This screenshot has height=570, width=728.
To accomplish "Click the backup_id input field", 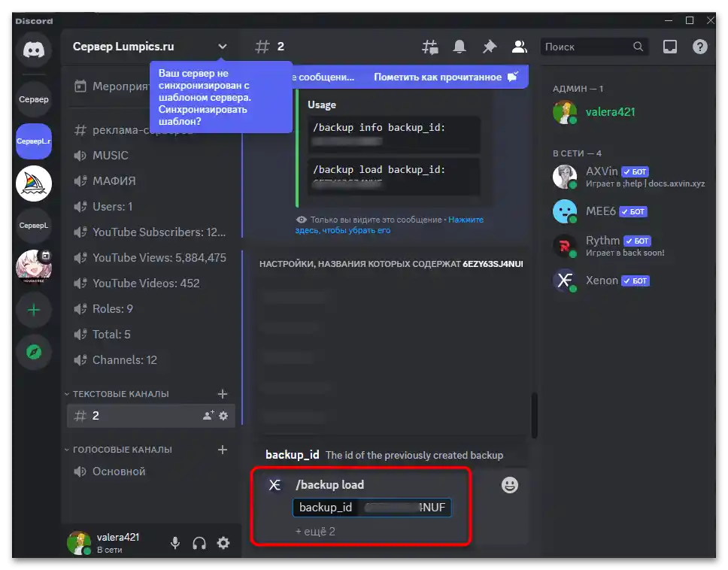I will [372, 508].
